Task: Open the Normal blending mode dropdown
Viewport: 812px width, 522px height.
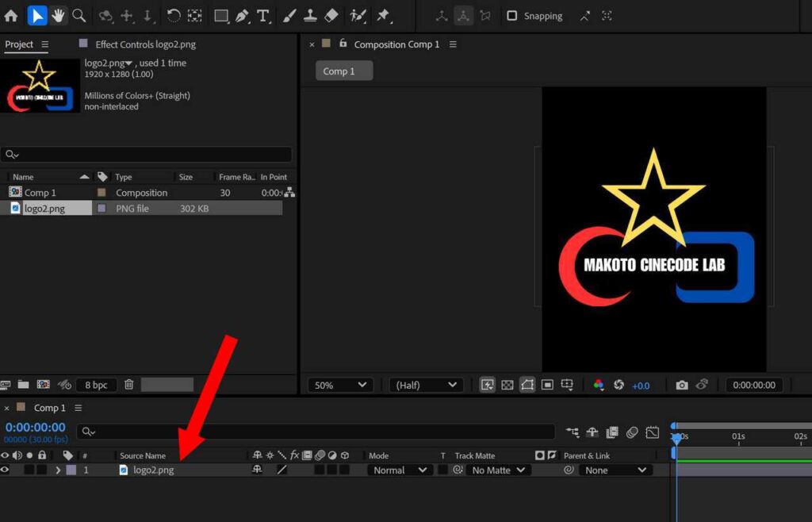Action: point(400,470)
